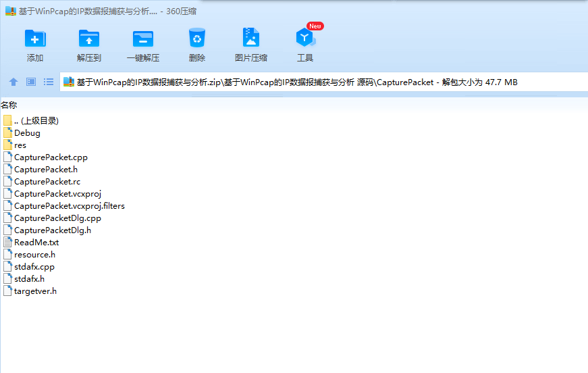Select file CapturePacketDlg.h
588x373 pixels.
[47, 230]
